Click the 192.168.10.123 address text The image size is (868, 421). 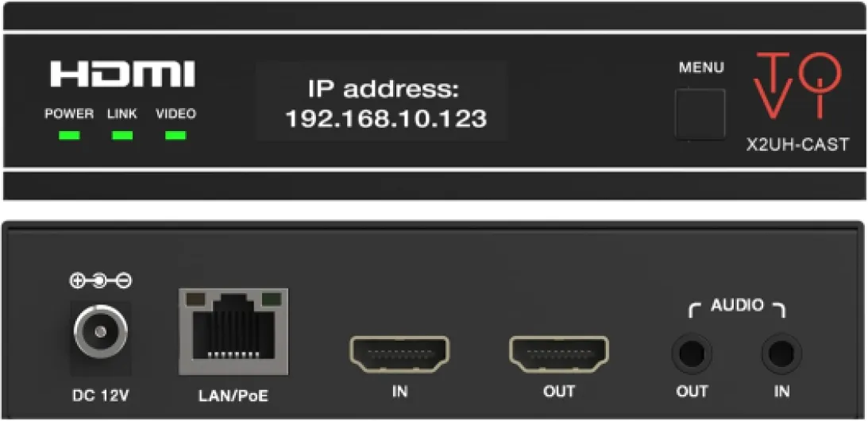point(386,118)
